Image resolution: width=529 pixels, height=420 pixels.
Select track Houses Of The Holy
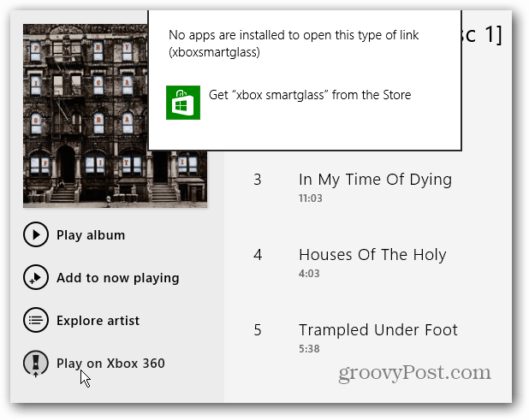[x=372, y=255]
